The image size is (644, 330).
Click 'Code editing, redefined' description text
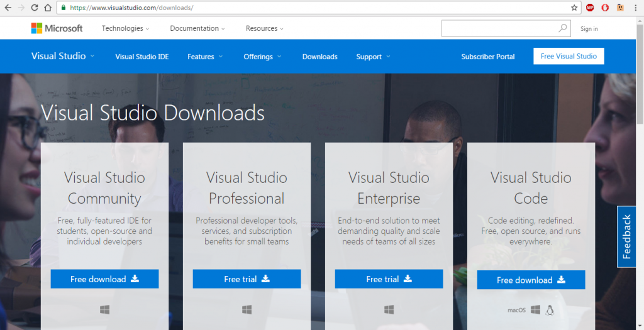531,231
